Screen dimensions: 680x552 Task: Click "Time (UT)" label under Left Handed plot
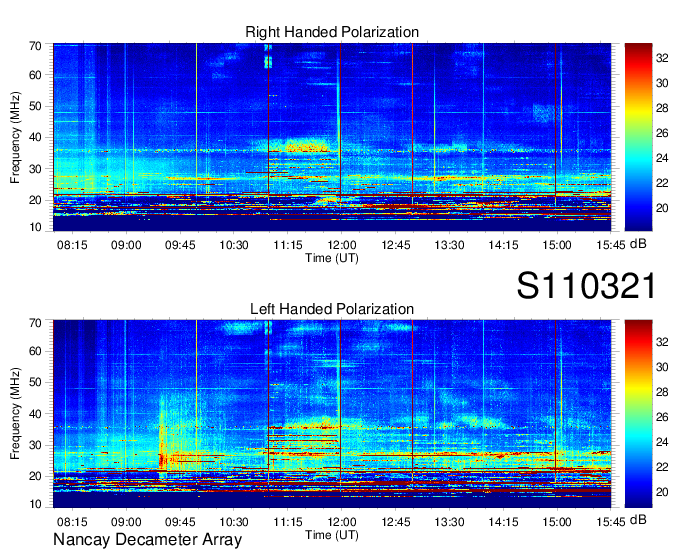point(332,535)
